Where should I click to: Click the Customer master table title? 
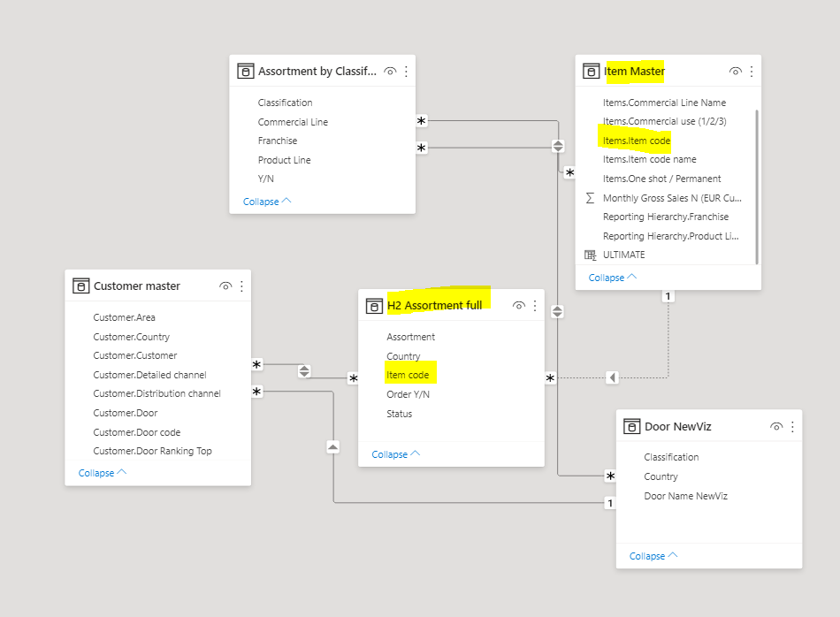(x=137, y=286)
